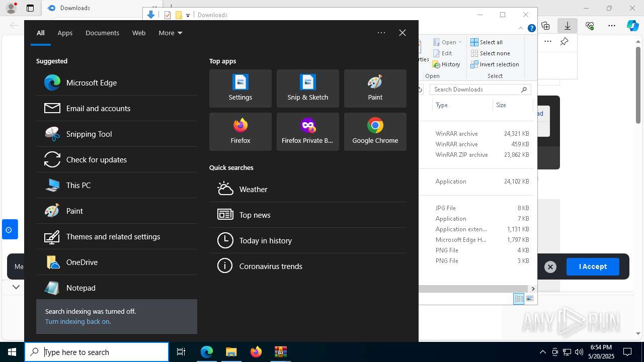Click Select none in Explorer ribbon
The image size is (644, 362).
click(490, 53)
